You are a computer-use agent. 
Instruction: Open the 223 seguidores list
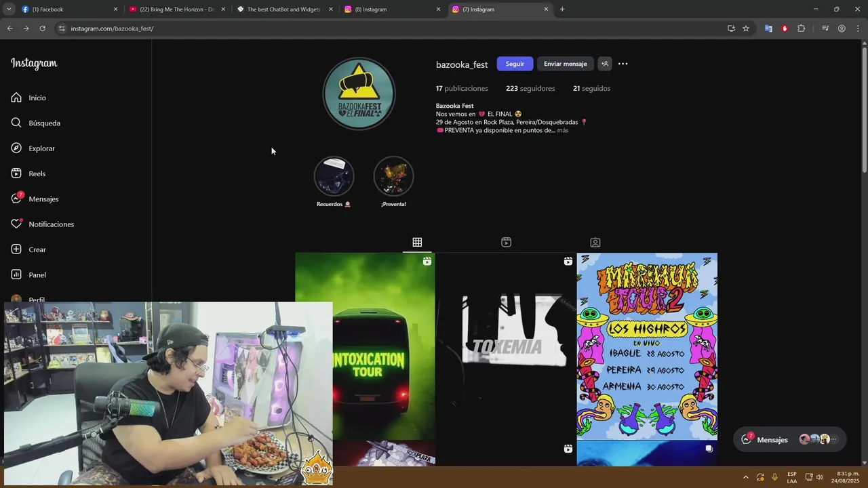pyautogui.click(x=530, y=88)
